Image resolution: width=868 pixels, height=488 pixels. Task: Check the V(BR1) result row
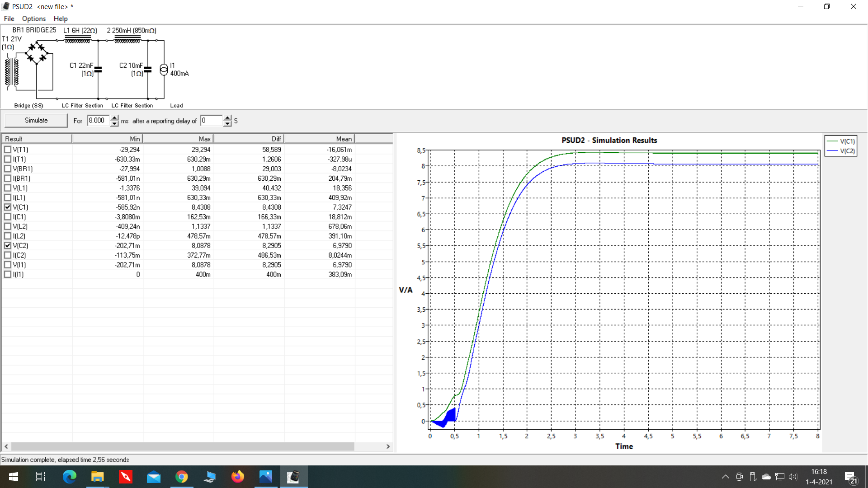click(x=8, y=169)
